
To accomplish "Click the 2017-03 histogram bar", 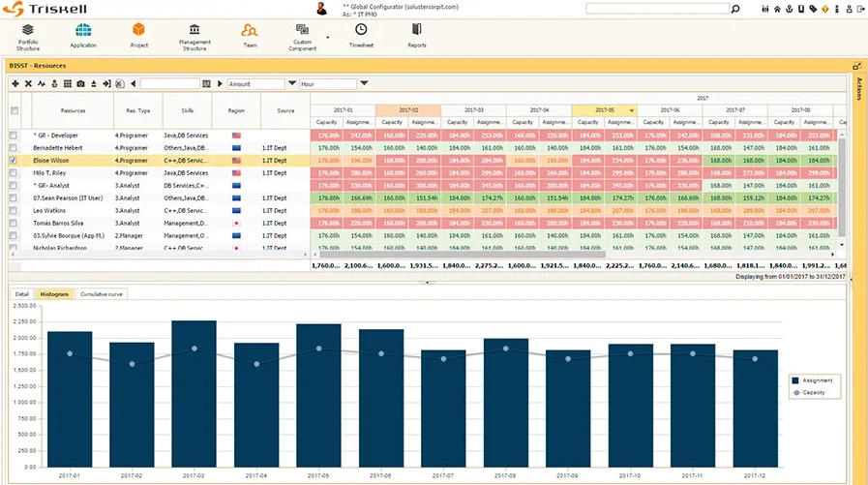I will coord(194,394).
